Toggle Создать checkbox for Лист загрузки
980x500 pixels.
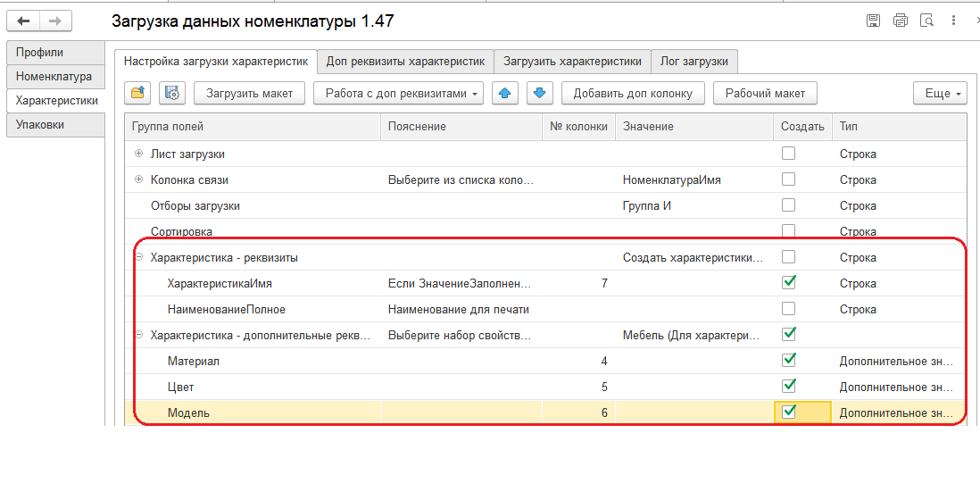[789, 154]
